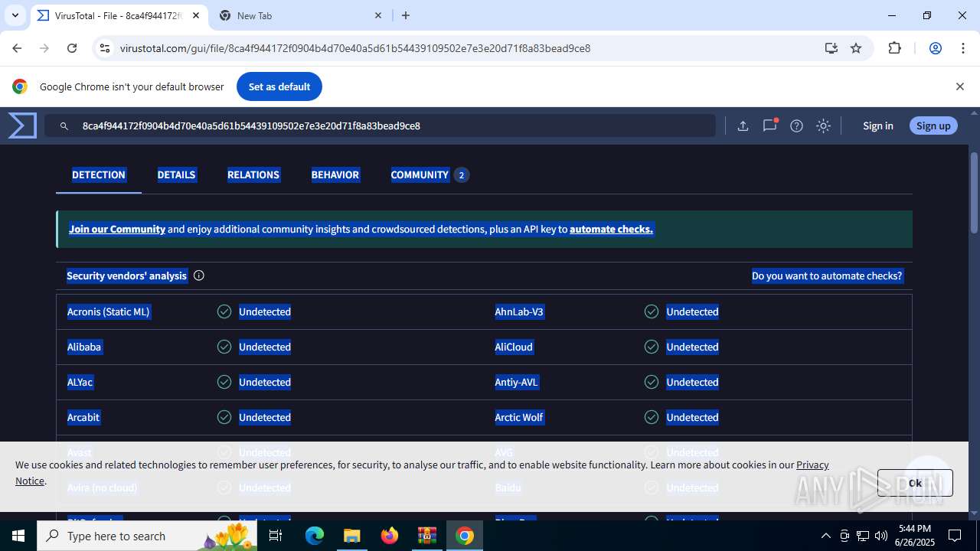Open a new tab with plus button
The width and height of the screenshot is (980, 551).
click(x=406, y=15)
